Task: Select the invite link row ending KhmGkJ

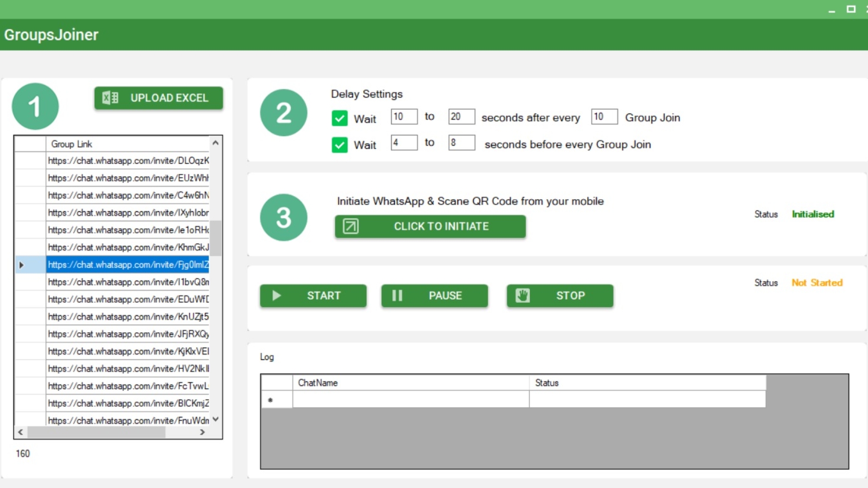Action: [128, 248]
